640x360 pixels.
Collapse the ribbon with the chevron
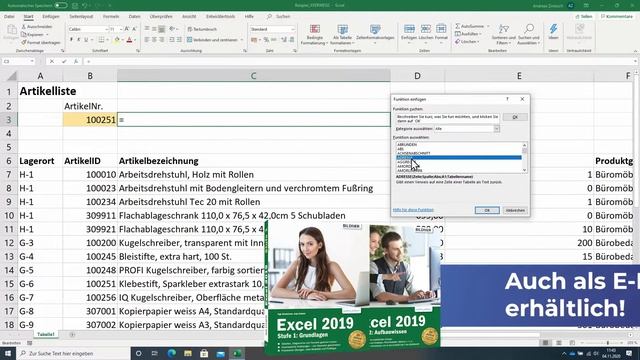click(x=636, y=51)
